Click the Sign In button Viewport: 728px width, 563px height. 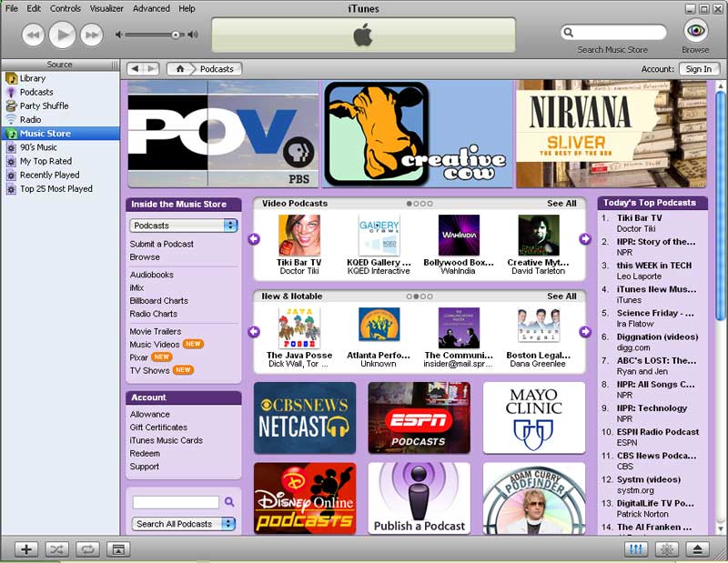[699, 69]
